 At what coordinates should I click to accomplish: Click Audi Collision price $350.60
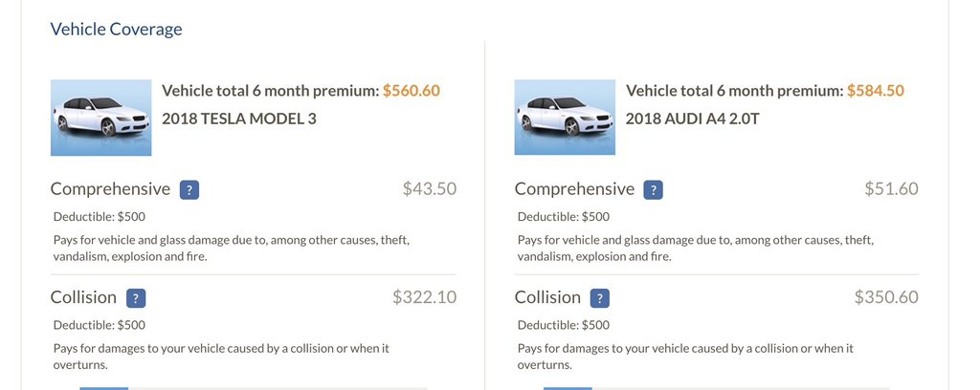(x=886, y=297)
